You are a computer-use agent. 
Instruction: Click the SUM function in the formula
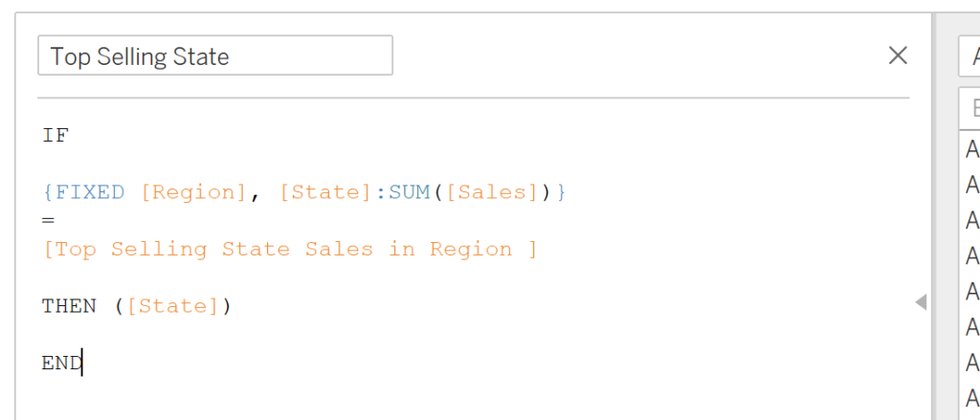click(410, 192)
